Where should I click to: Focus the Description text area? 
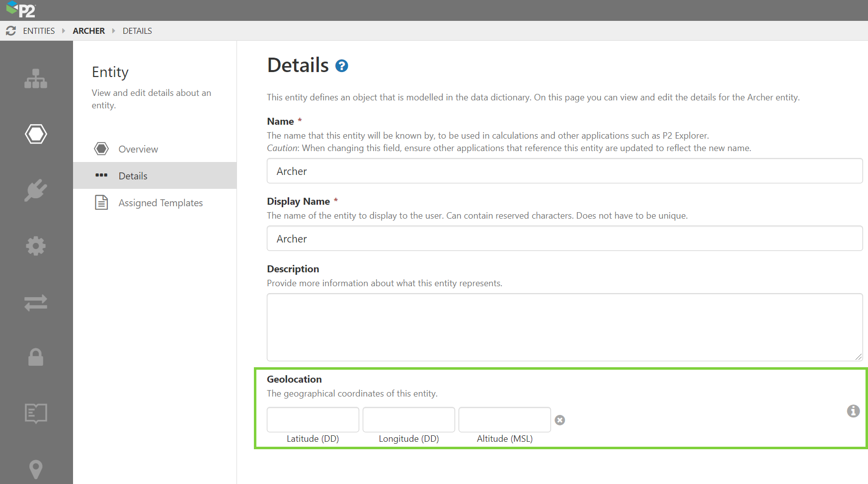coord(564,327)
